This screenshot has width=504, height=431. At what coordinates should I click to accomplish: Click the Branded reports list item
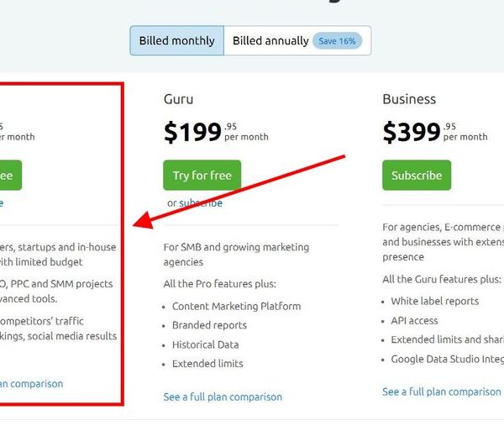[209, 325]
